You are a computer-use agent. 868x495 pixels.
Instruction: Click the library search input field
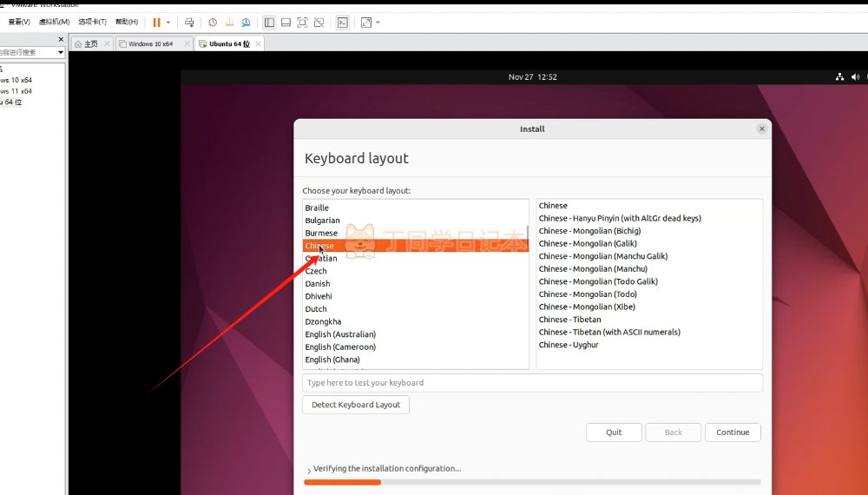pyautogui.click(x=28, y=53)
